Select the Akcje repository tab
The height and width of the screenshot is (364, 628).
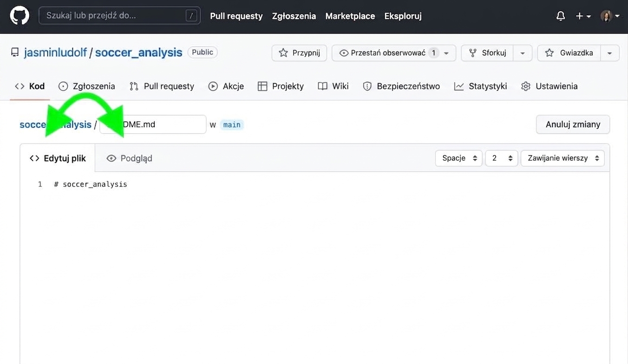tap(226, 86)
